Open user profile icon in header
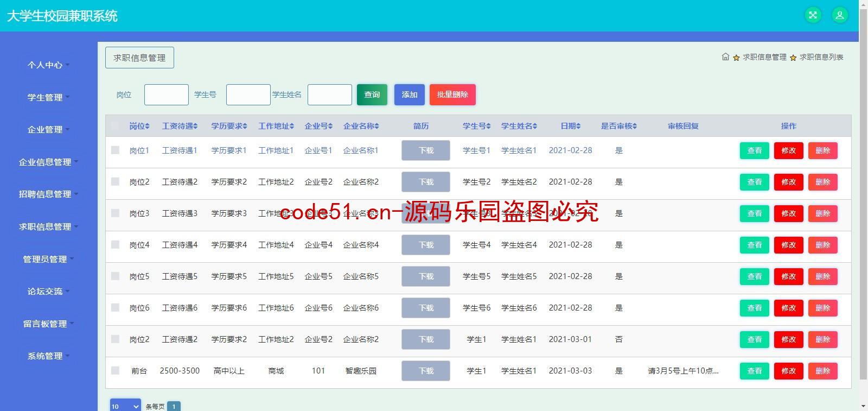Image resolution: width=868 pixels, height=411 pixels. 840,15
